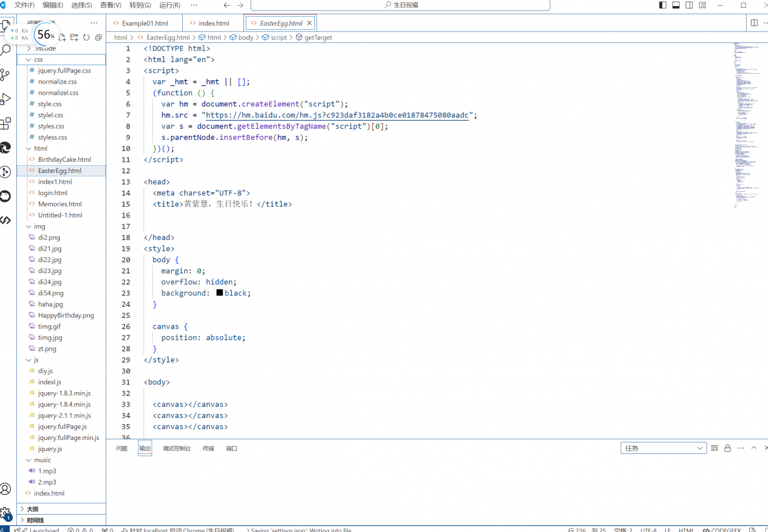Viewport: 768px width, 532px height.
Task: Customize layout icon in title bar
Action: pos(703,5)
